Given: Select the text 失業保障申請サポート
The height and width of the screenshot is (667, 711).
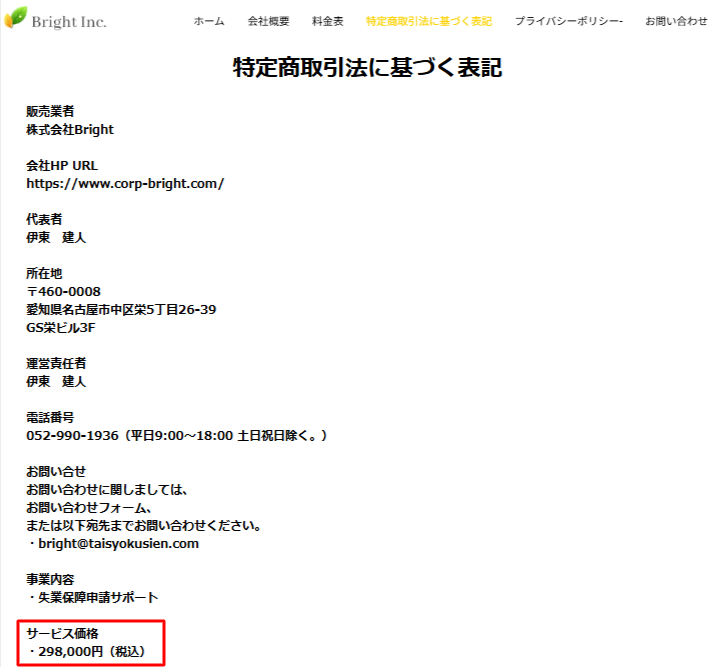Looking at the screenshot, I should [x=98, y=598].
